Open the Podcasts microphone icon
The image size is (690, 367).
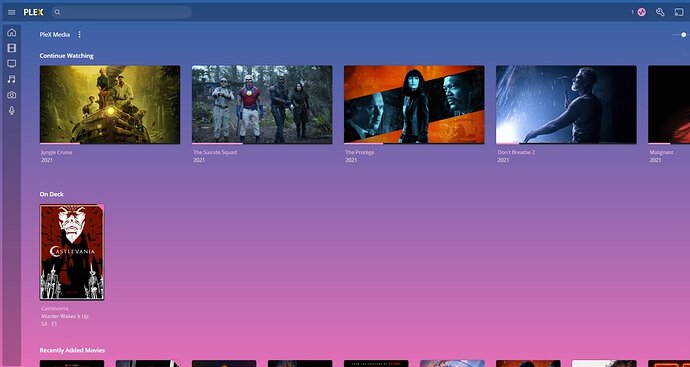pos(11,110)
